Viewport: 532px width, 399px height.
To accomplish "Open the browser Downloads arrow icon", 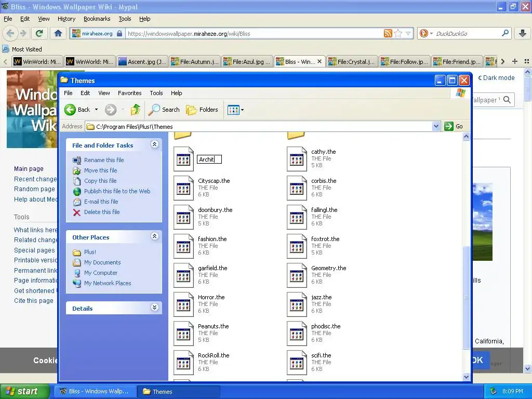I will point(523,33).
